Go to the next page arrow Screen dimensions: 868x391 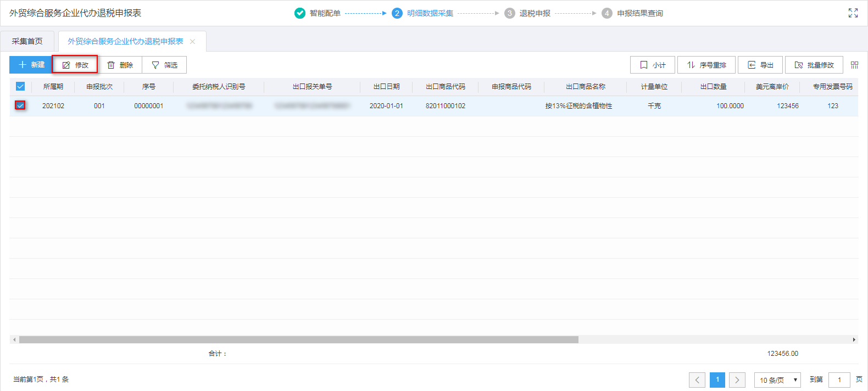click(x=737, y=380)
